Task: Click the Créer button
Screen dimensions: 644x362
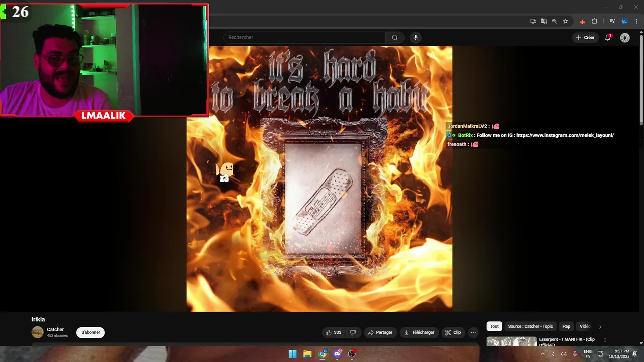Action: [585, 37]
